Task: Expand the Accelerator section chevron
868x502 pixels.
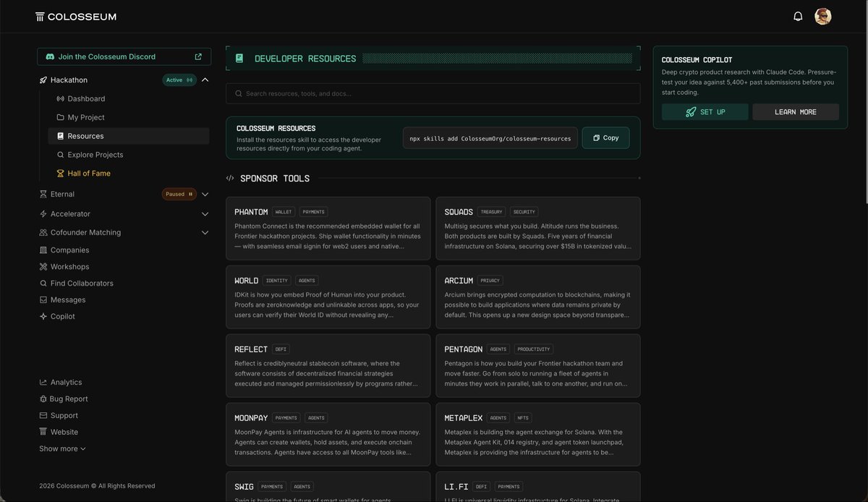Action: 205,214
